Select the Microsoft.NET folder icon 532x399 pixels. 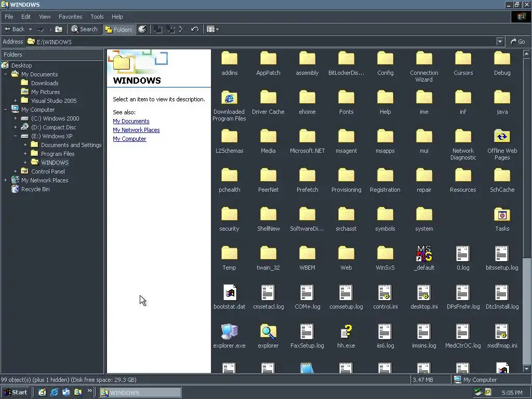[x=307, y=137]
